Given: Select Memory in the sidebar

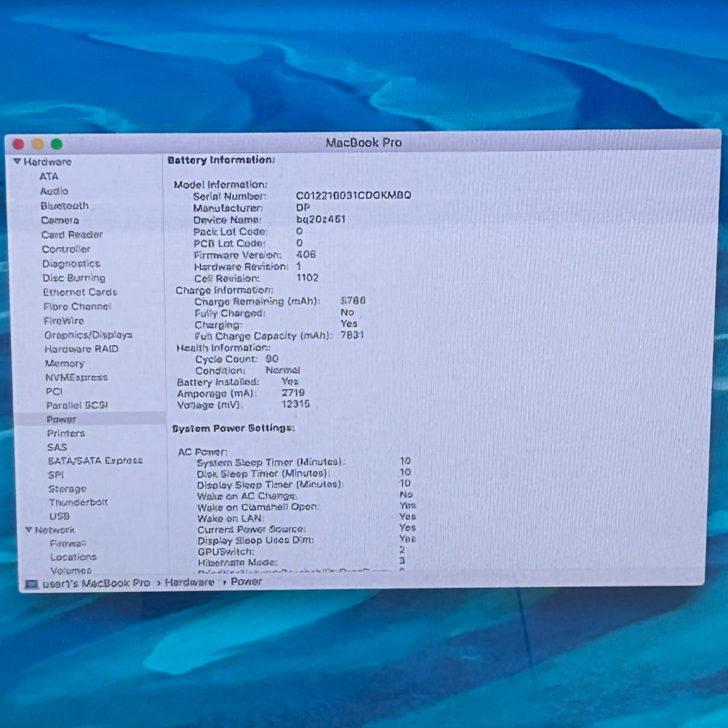Looking at the screenshot, I should pyautogui.click(x=65, y=363).
